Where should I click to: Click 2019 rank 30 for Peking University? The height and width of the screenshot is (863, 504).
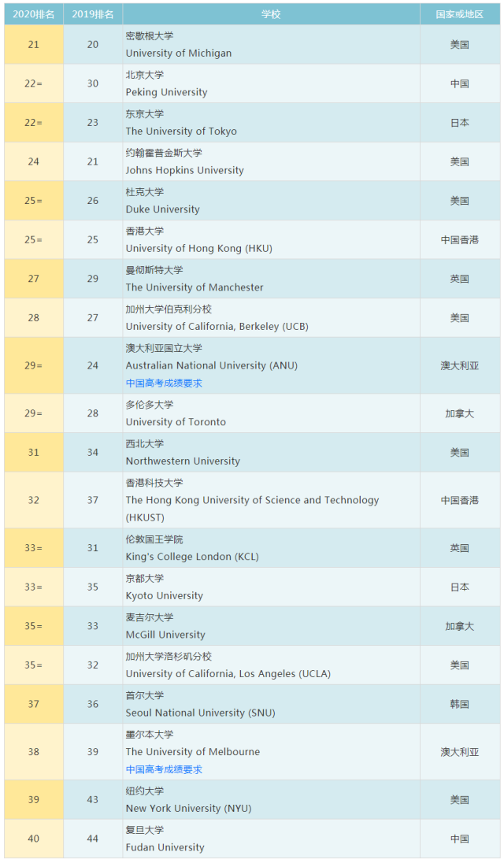pyautogui.click(x=93, y=83)
